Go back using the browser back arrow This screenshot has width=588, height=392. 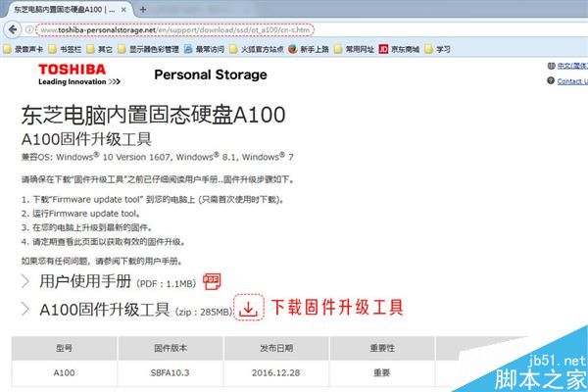(x=13, y=29)
